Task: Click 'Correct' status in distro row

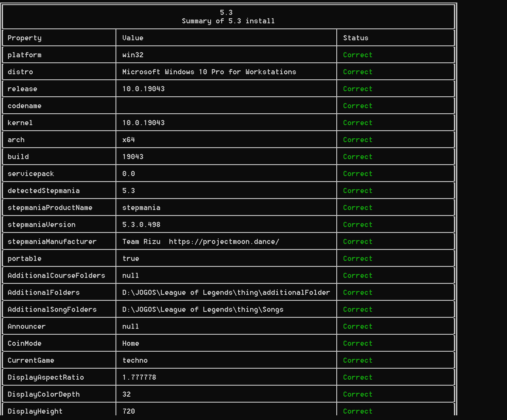Action: tap(358, 72)
